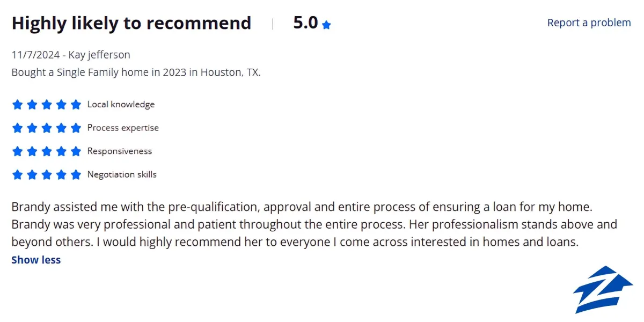644x322 pixels.
Task: Click the Responsiveness label
Action: pyautogui.click(x=120, y=151)
